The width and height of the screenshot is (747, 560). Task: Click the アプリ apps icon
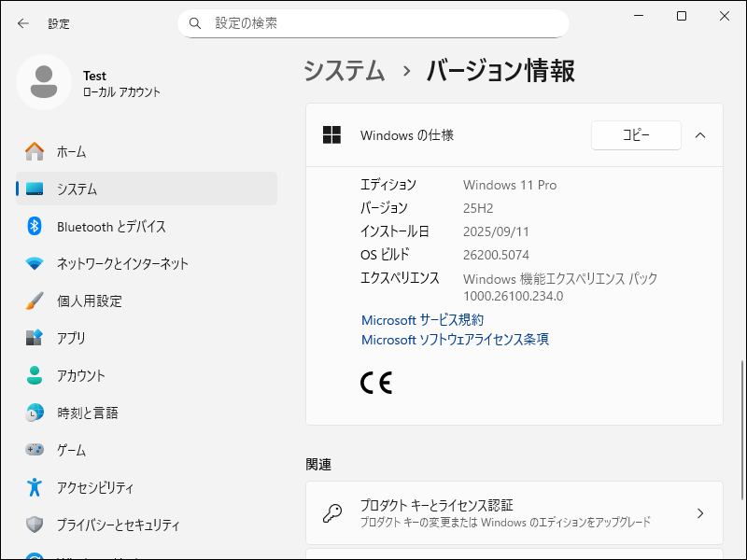(35, 338)
